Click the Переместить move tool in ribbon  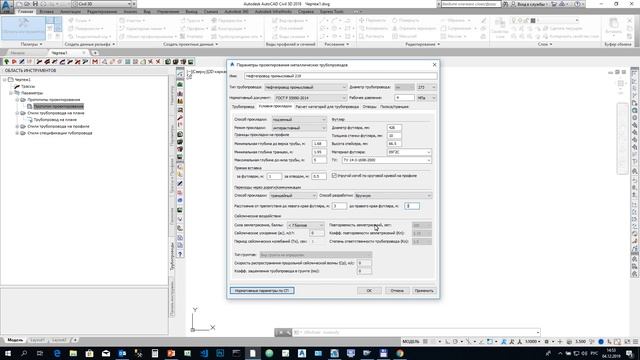(x=373, y=20)
